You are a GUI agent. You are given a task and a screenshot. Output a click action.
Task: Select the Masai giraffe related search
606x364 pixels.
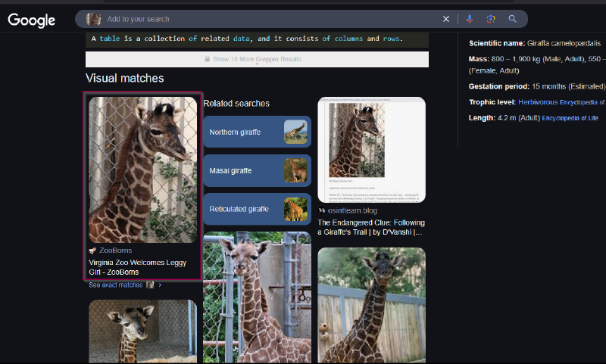(257, 170)
